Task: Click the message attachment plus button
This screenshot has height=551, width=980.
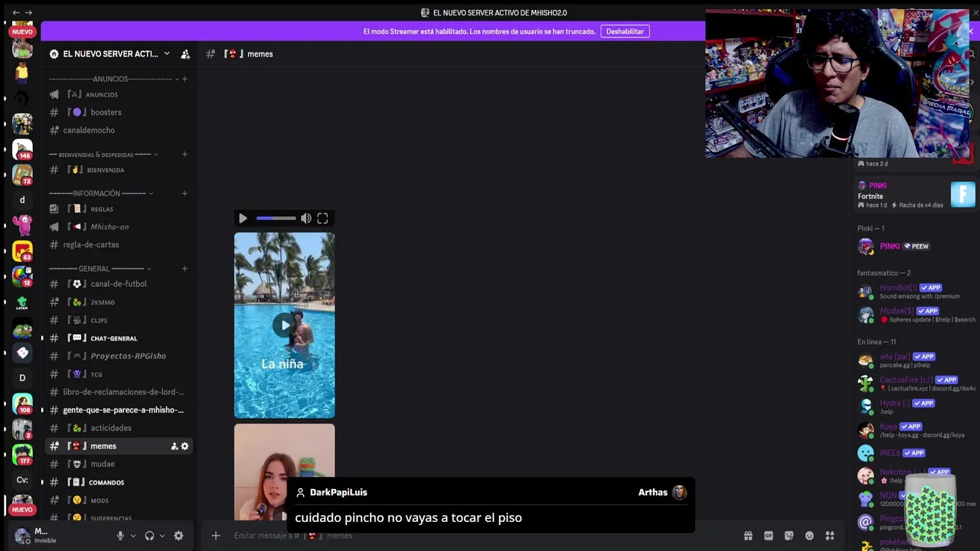Action: [216, 536]
